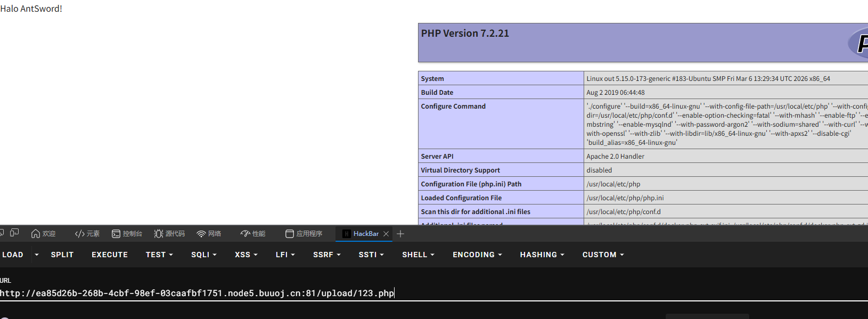
Task: Click the '/usr/local/etc/php' path value
Action: 613,184
